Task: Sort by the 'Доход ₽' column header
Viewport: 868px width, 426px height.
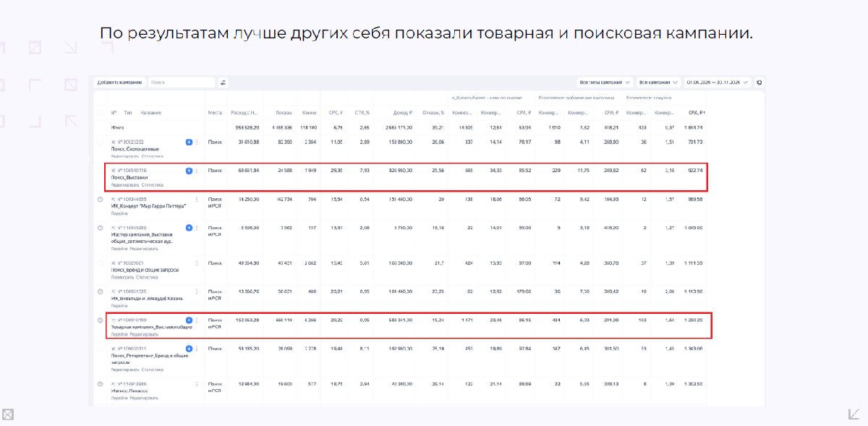Action: coord(402,113)
